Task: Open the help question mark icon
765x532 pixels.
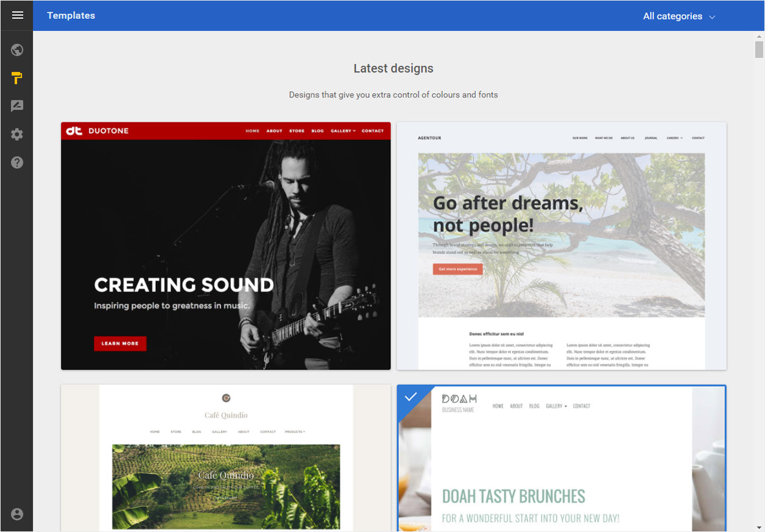Action: [17, 163]
